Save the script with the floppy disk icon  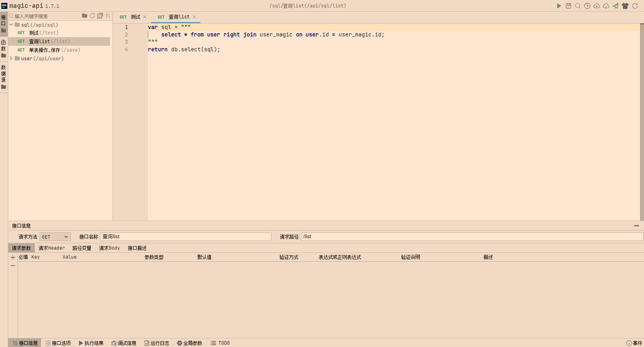click(568, 6)
